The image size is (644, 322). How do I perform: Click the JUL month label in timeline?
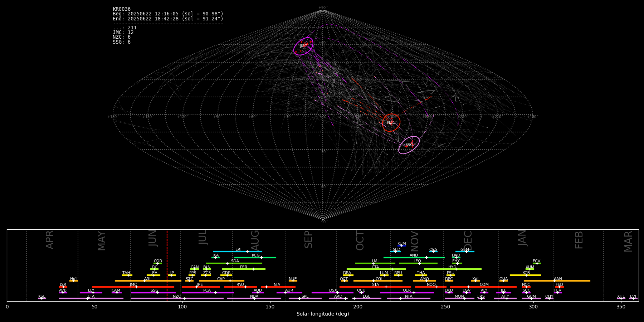[x=203, y=237]
